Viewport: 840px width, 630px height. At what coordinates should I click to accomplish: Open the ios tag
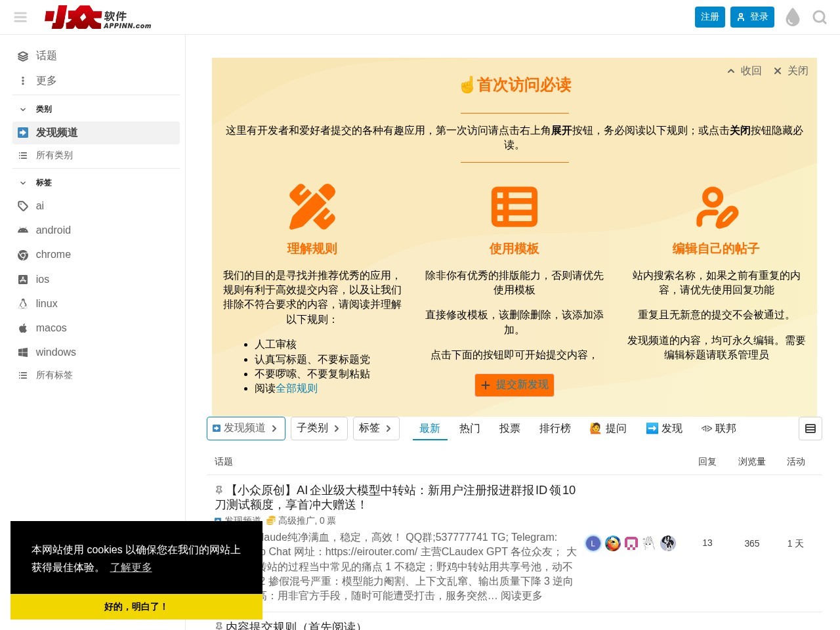click(96, 280)
